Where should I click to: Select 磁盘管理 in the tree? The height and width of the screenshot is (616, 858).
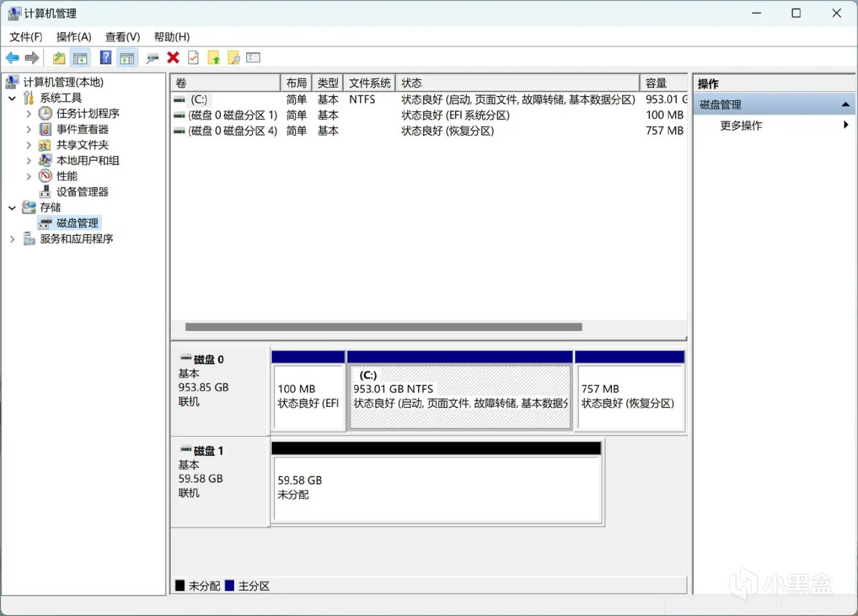tap(77, 223)
